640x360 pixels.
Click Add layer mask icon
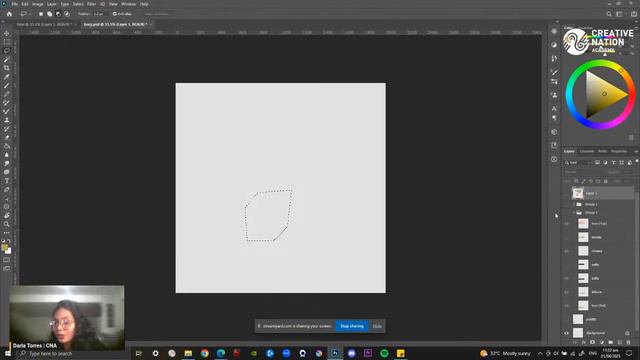593,342
